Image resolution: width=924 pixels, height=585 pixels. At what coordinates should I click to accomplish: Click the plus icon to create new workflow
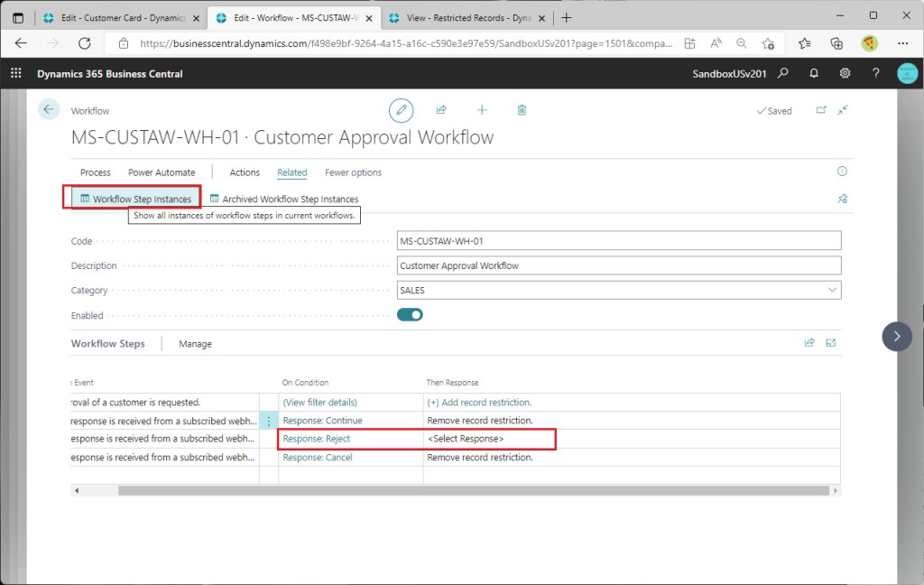482,110
